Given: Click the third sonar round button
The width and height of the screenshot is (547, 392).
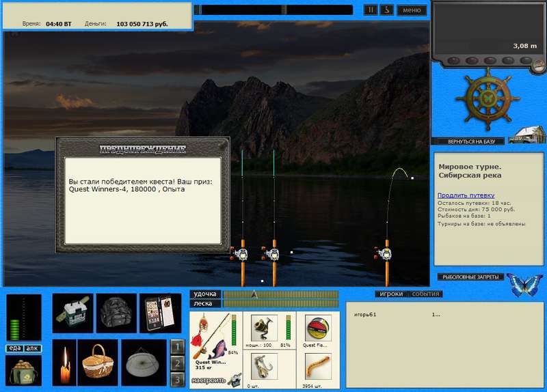Looking at the screenshot, I should pyautogui.click(x=490, y=61).
